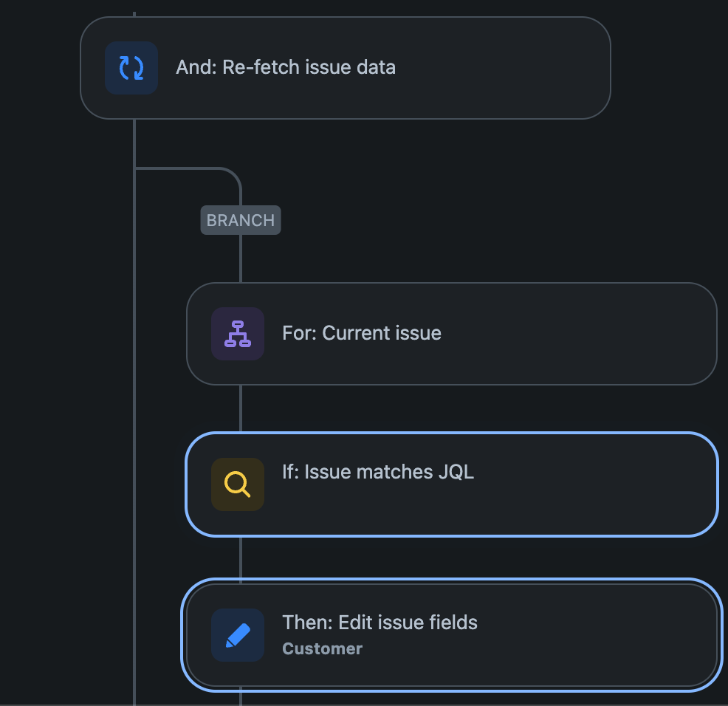Open the 'Then: Edit issue fields' title
Image resolution: width=728 pixels, height=706 pixels.
(x=380, y=623)
